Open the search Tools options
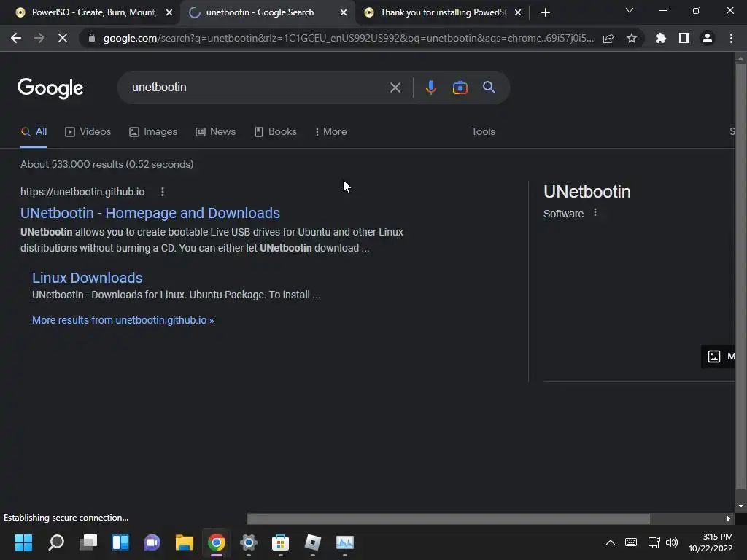 point(483,131)
